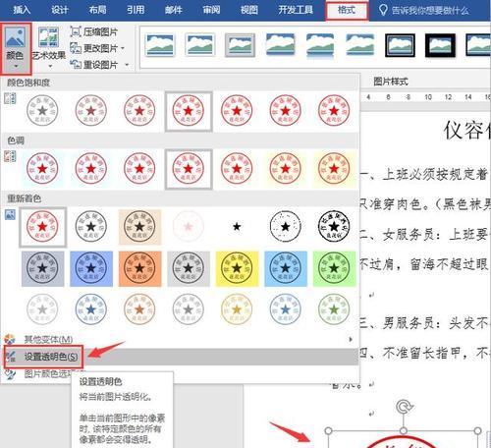Click the 艺术效果 artistic effects icon
Image resolution: width=491 pixels, height=448 pixels.
48,37
